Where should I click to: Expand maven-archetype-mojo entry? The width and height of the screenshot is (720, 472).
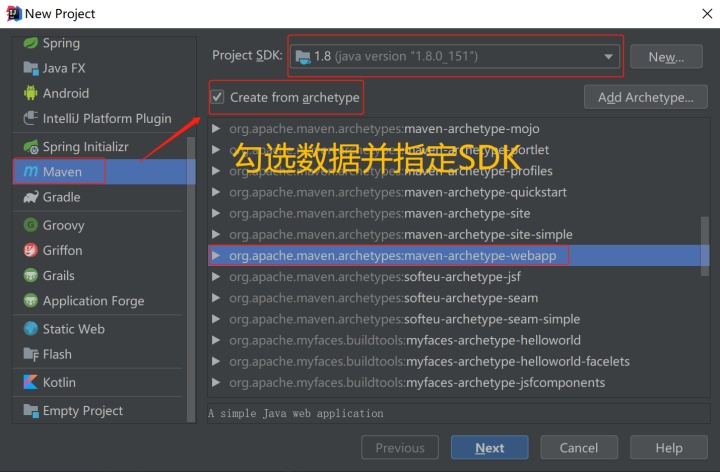[x=215, y=129]
